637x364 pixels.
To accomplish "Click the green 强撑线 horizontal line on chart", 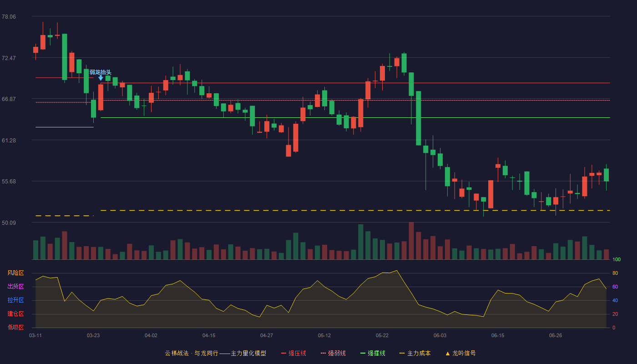I will [x=355, y=117].
